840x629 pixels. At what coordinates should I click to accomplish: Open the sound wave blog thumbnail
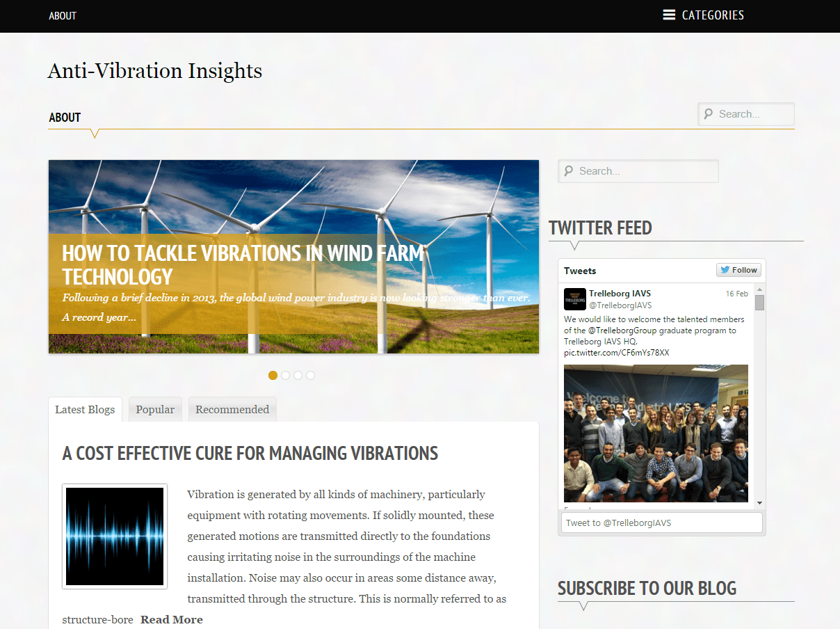[115, 536]
